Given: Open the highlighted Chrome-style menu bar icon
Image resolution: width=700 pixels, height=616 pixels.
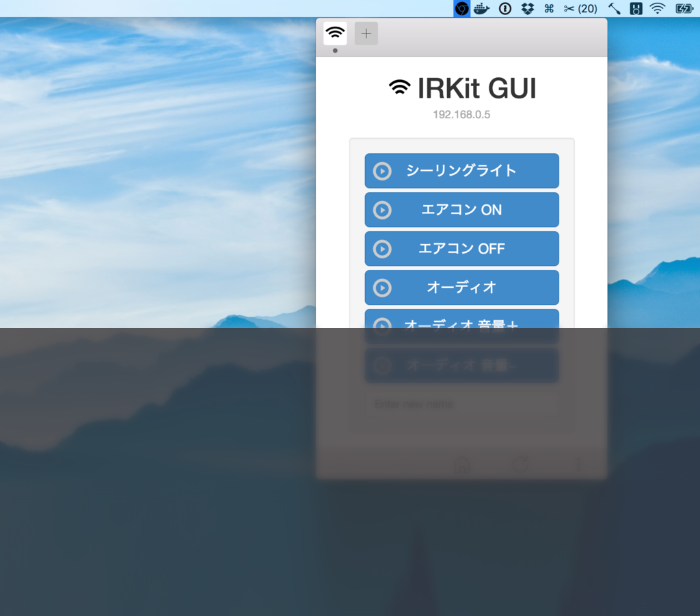Looking at the screenshot, I should [x=462, y=8].
